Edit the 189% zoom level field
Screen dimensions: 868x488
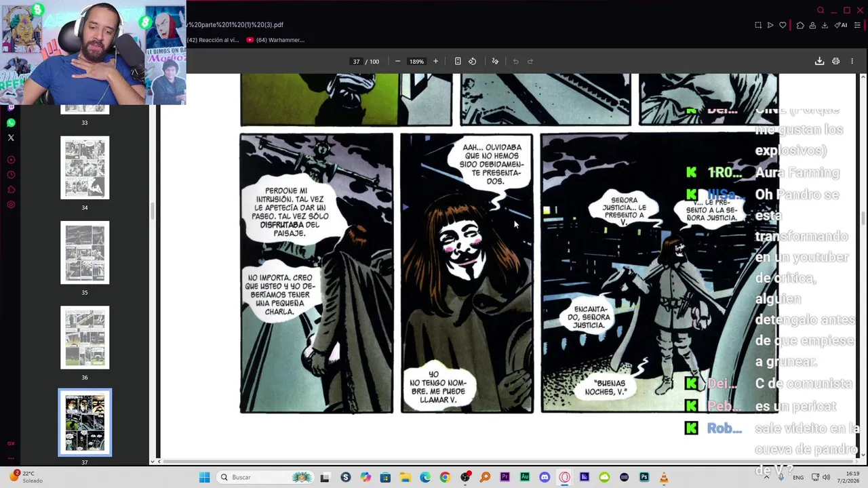point(416,61)
